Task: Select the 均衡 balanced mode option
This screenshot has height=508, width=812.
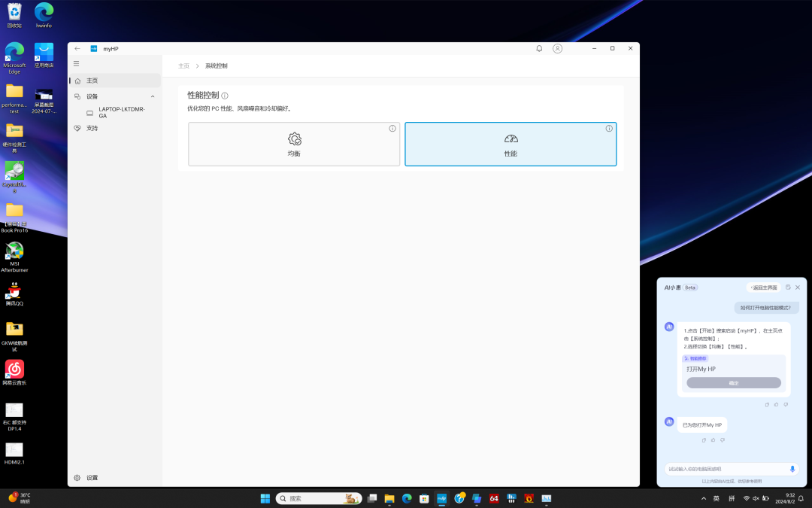Action: coord(294,144)
